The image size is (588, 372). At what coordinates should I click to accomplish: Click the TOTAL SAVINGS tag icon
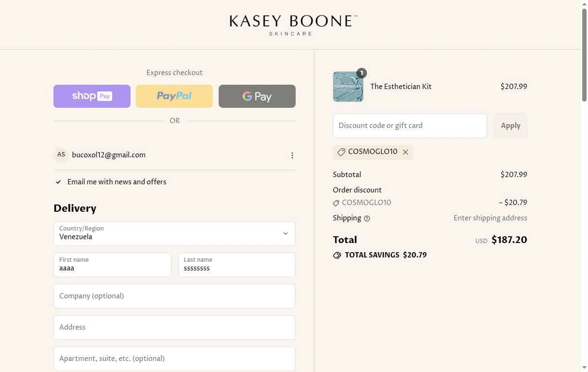tap(337, 256)
